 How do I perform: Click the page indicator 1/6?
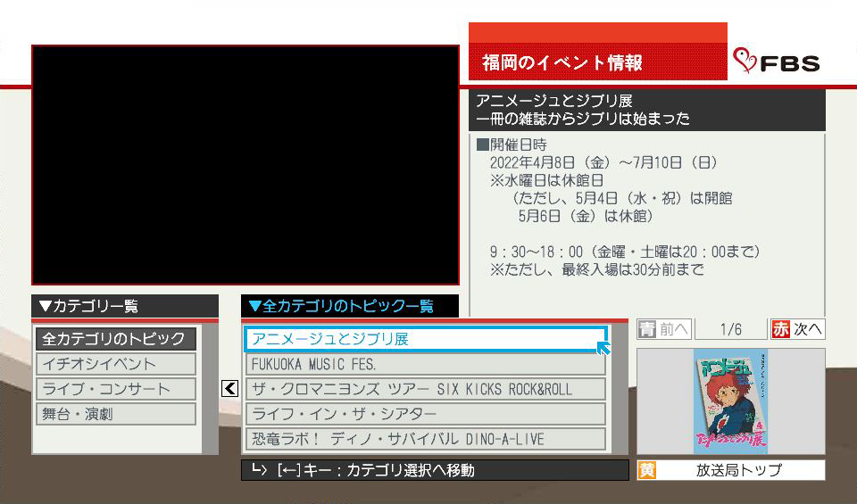pyautogui.click(x=731, y=329)
